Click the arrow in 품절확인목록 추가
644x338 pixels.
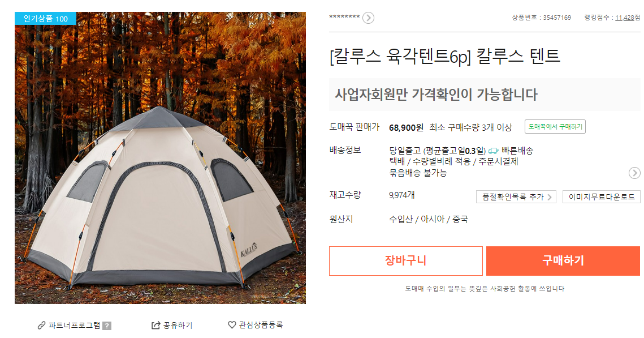pos(549,198)
